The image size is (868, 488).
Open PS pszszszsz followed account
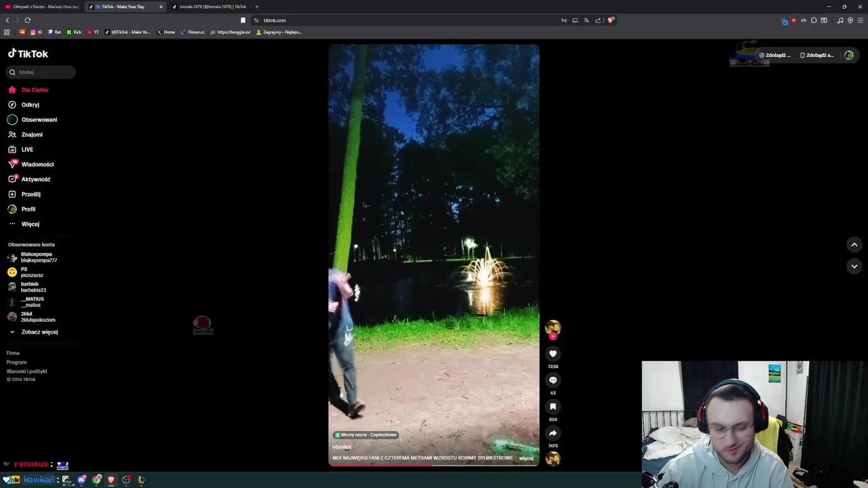(x=26, y=272)
